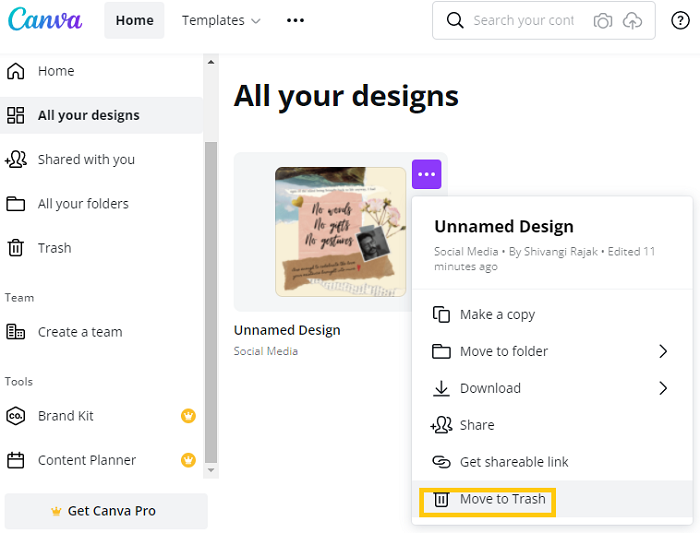Open the Trash in sidebar
Image resolution: width=700 pixels, height=533 pixels.
point(54,248)
